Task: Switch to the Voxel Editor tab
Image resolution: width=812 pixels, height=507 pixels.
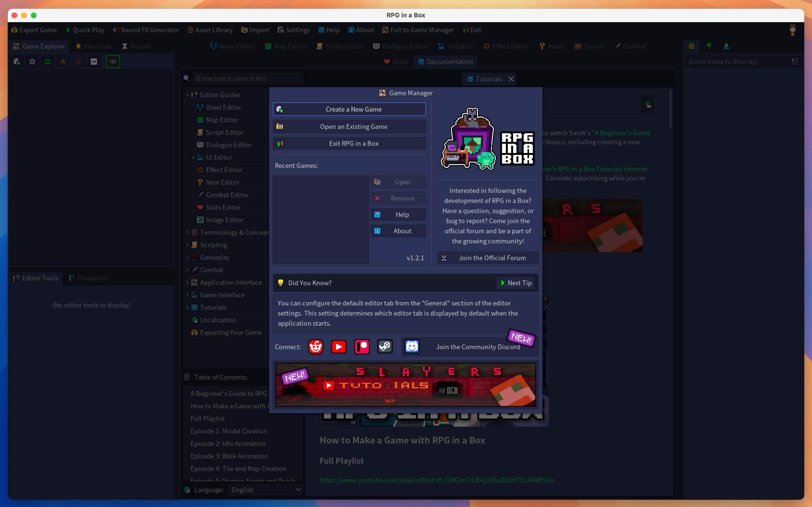Action: (232, 46)
